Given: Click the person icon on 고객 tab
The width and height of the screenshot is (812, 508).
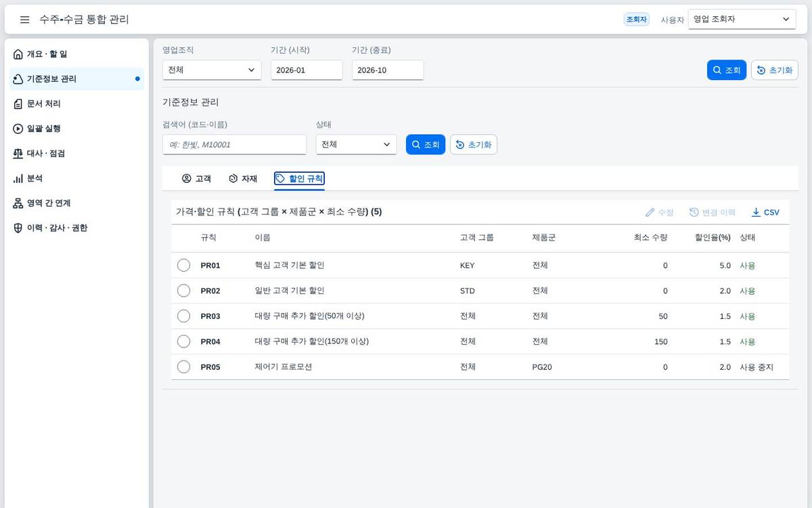Looking at the screenshot, I should click(x=187, y=179).
